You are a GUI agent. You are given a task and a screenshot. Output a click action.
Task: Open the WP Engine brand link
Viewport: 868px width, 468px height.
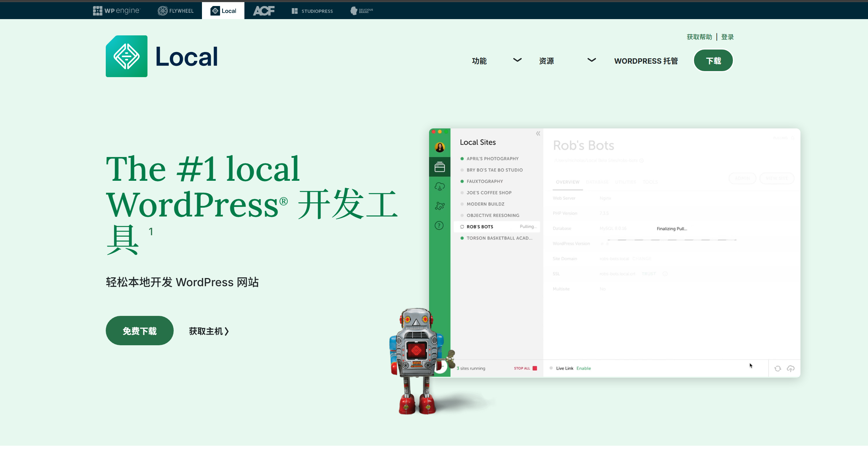tap(116, 11)
